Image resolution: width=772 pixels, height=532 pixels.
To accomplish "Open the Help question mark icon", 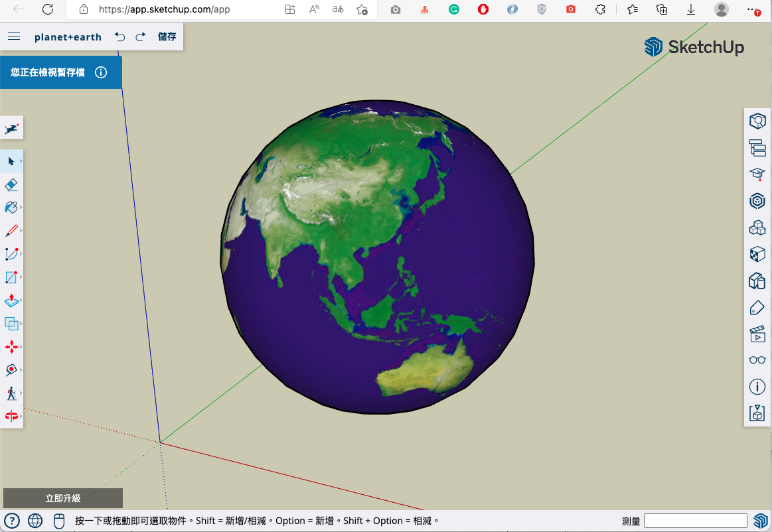I will (12, 521).
